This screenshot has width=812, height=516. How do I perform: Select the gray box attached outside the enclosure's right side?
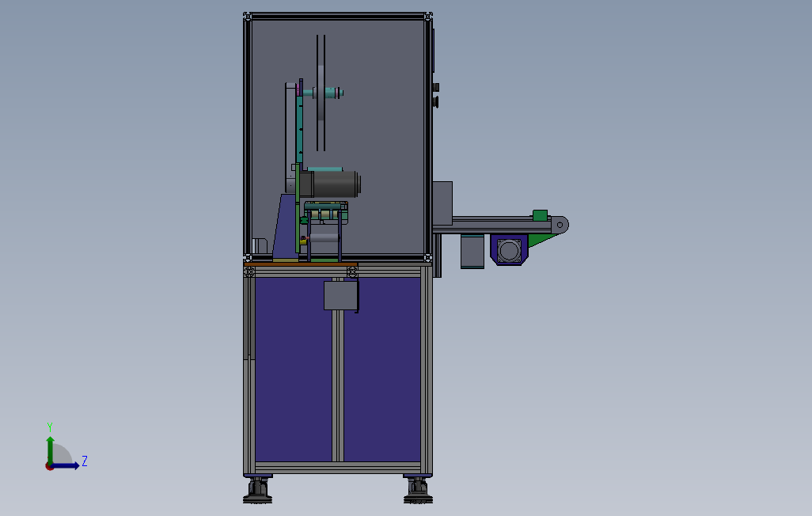(442, 203)
